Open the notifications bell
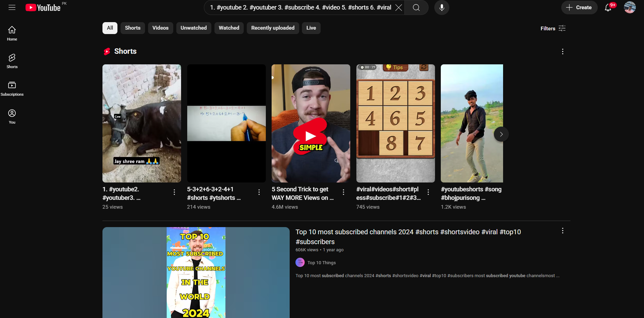644x318 pixels. [x=608, y=7]
